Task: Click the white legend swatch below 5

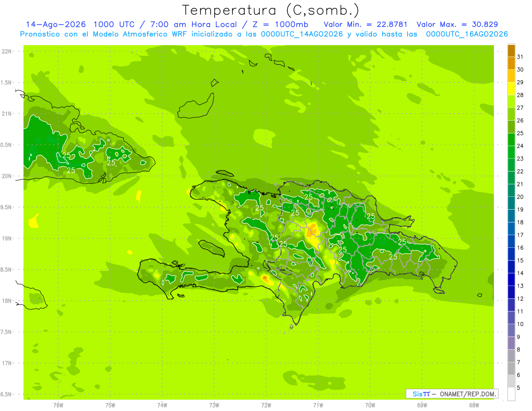Action: tap(511, 394)
